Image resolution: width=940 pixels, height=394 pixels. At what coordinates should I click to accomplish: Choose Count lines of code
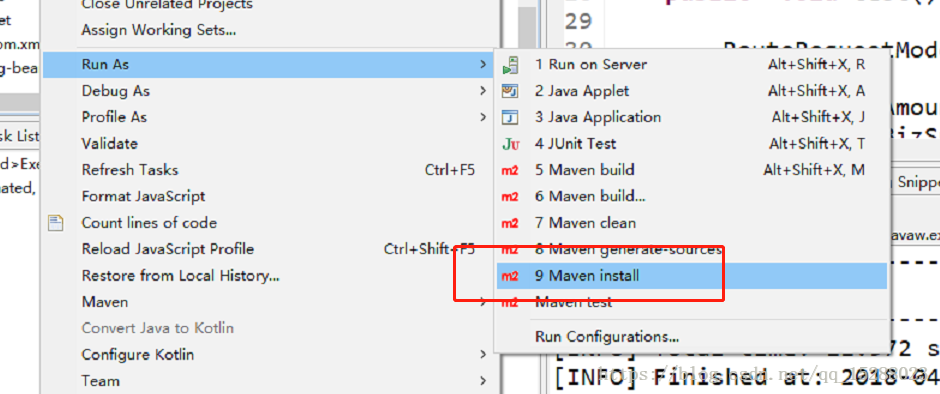tap(268, 223)
